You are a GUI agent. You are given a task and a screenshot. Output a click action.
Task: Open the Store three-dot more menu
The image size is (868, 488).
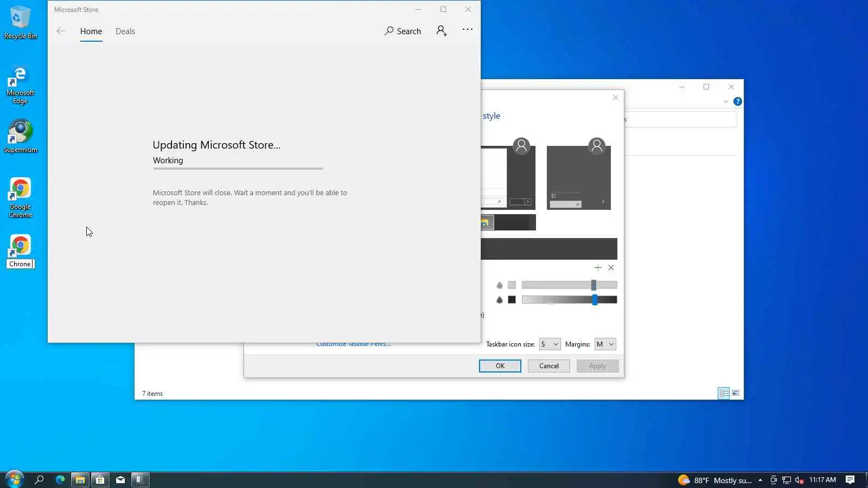(x=468, y=29)
